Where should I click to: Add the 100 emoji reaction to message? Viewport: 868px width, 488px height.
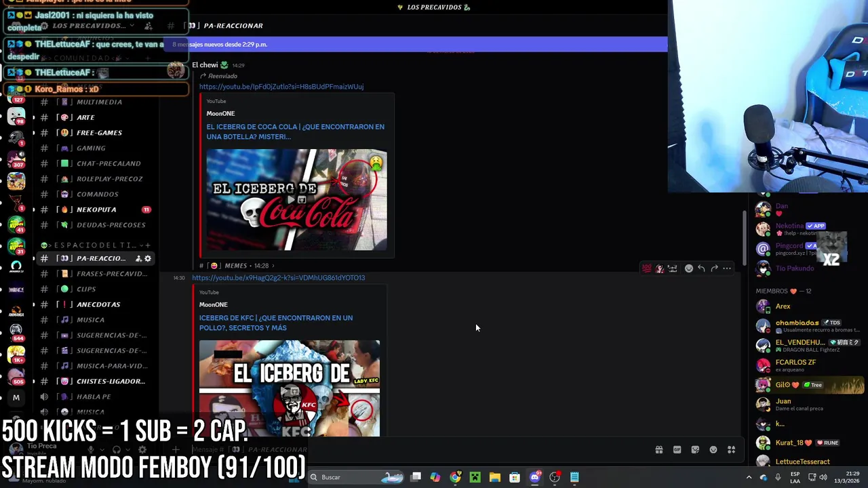pos(646,268)
